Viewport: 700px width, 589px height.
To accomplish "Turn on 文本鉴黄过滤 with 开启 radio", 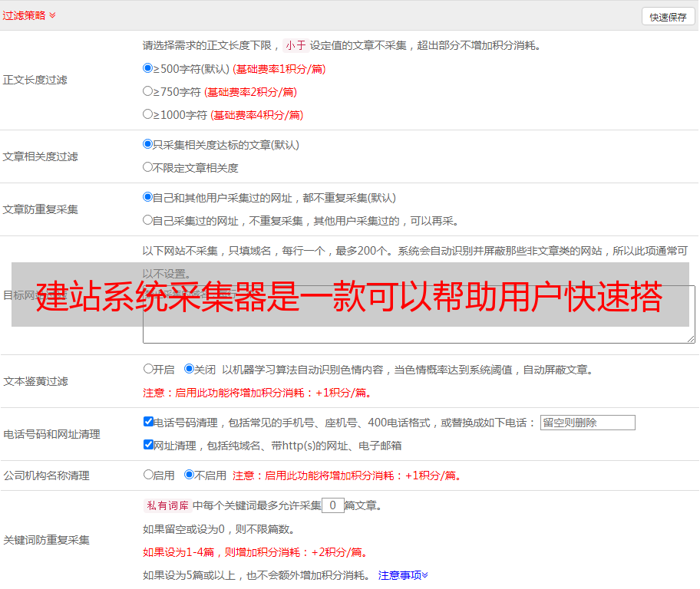I will pos(148,369).
